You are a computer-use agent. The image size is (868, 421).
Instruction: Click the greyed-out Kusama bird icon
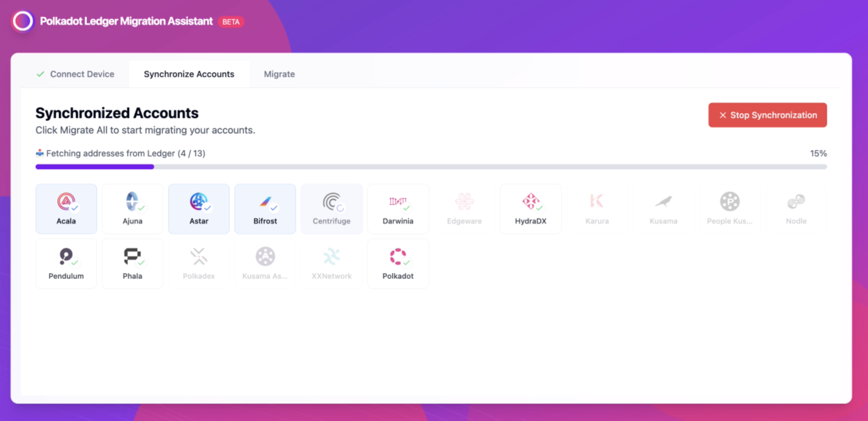(663, 202)
